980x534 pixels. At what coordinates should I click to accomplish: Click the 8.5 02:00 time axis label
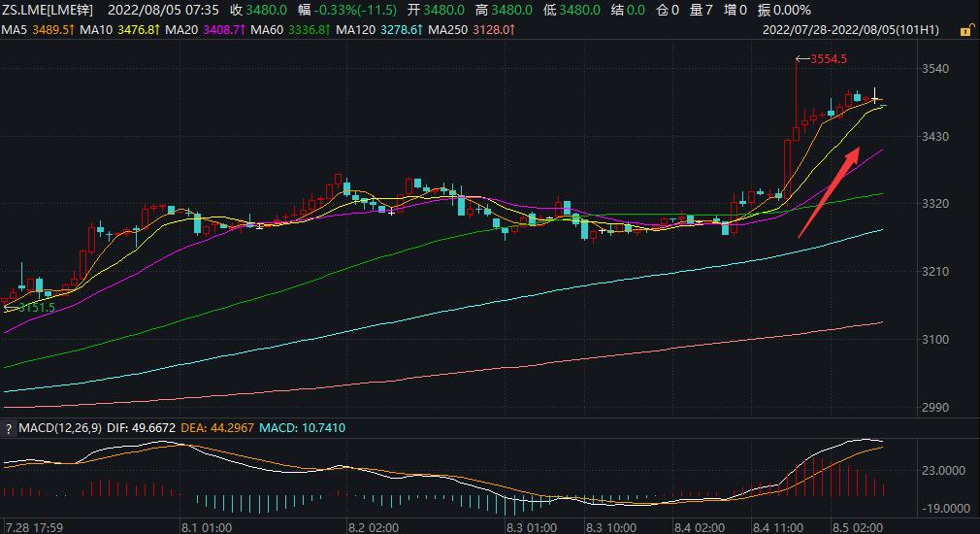860,527
